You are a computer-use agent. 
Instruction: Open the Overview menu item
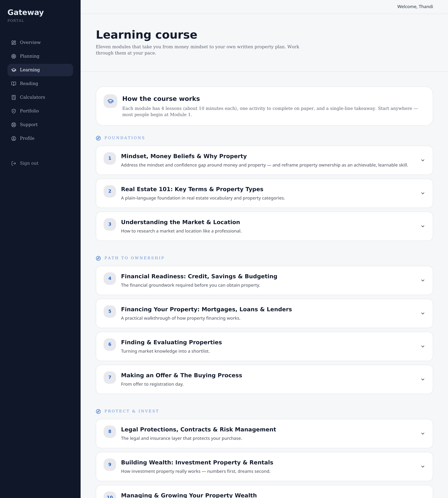[x=40, y=43]
